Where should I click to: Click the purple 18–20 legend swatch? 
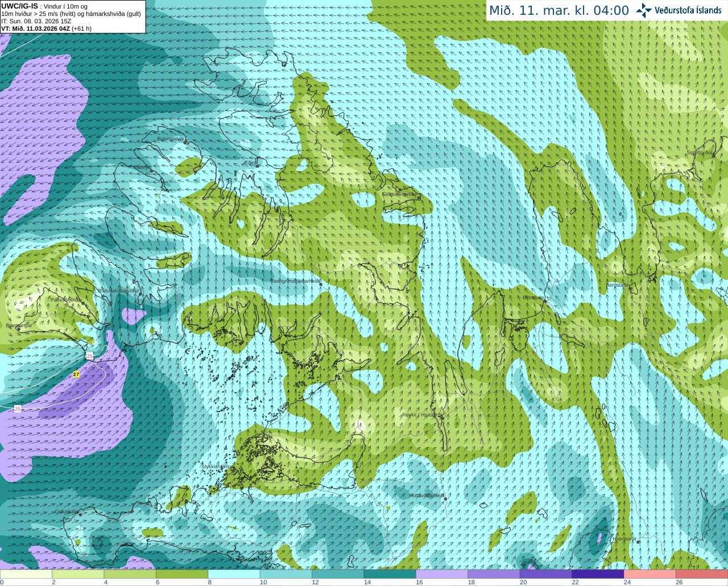tap(494, 574)
